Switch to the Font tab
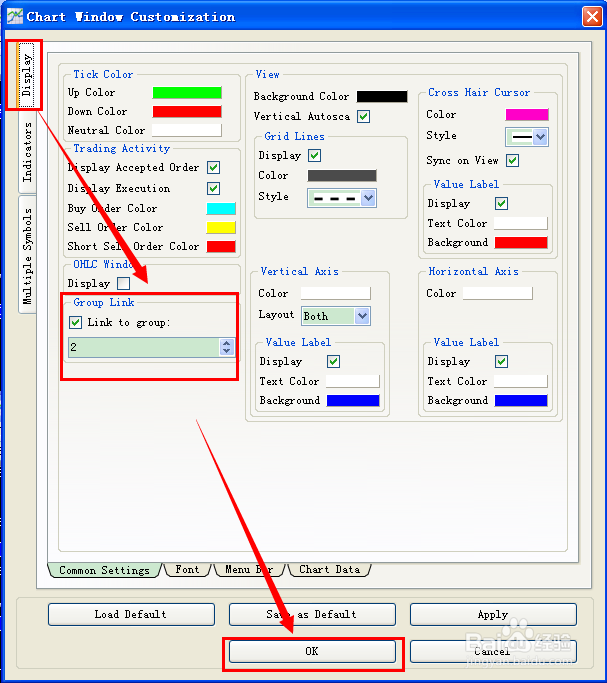 point(187,570)
